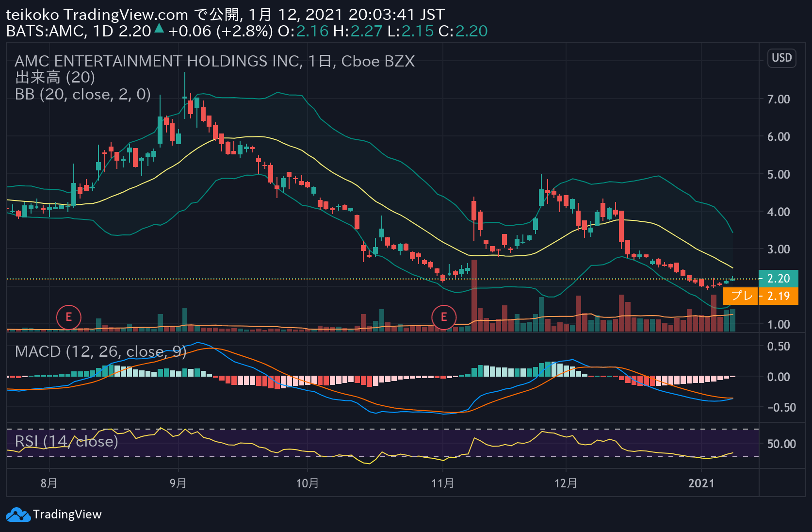Click the 出来高 (20) volume indicator label
The height and width of the screenshot is (532, 812).
55,77
